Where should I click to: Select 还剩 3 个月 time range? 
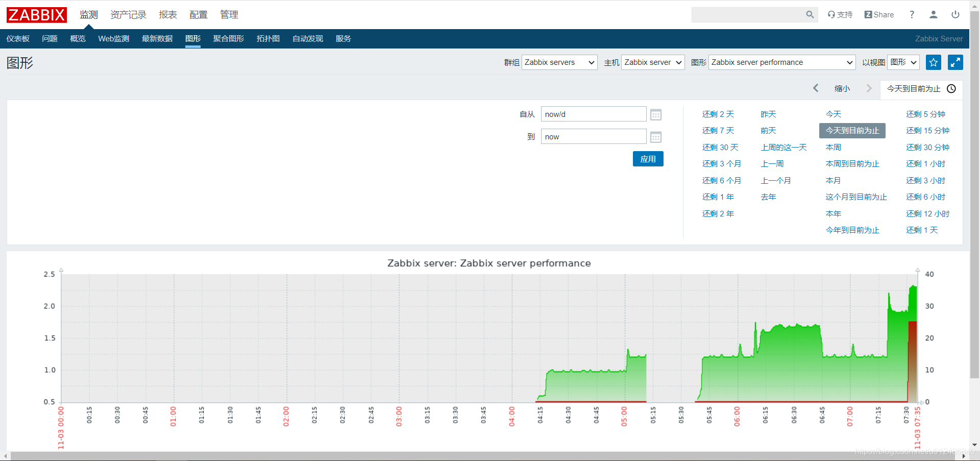click(x=722, y=164)
